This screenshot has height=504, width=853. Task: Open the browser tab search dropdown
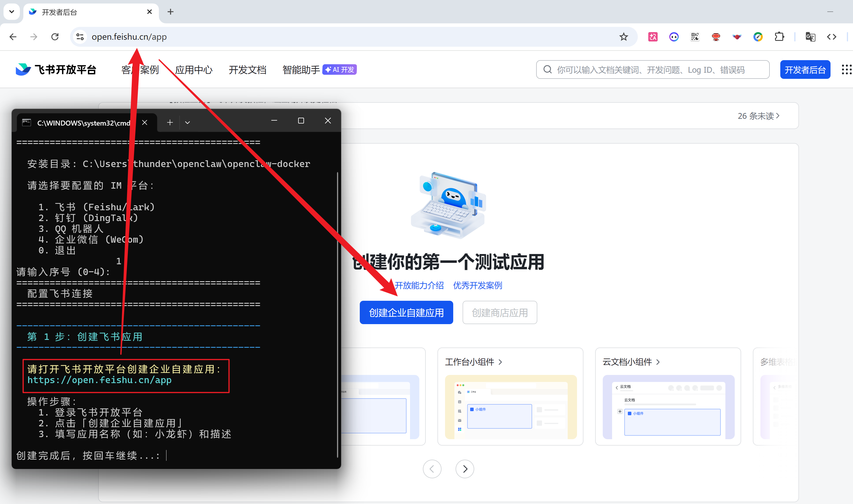point(12,12)
